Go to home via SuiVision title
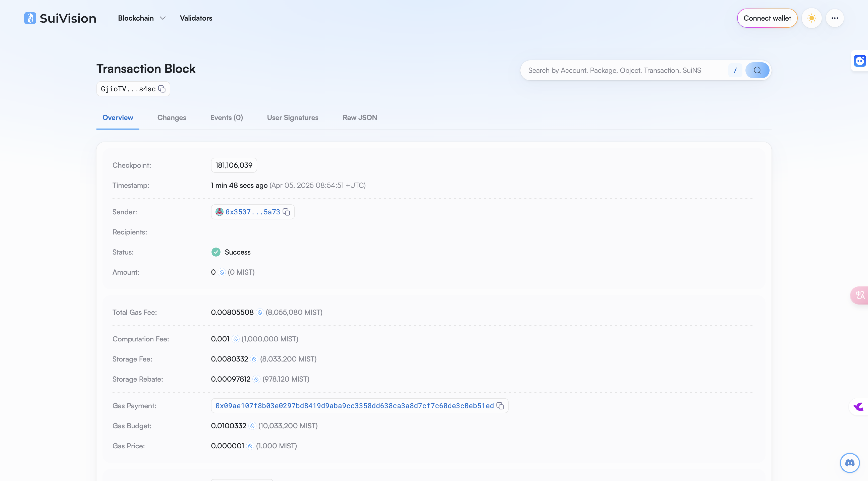This screenshot has height=481, width=868. (68, 18)
